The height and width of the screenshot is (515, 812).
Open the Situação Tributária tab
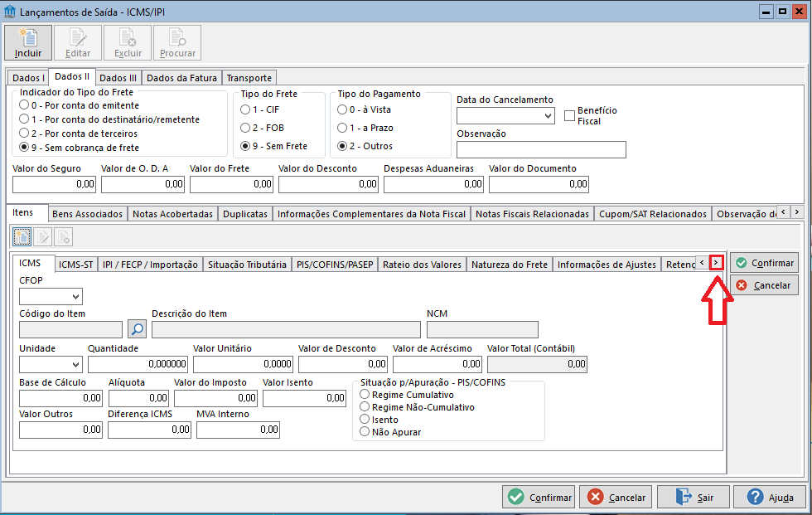click(x=247, y=265)
